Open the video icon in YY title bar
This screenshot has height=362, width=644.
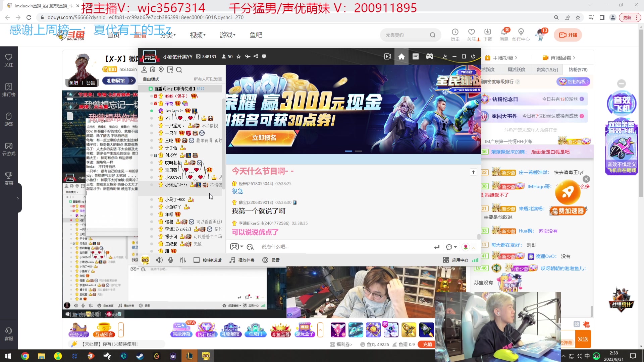click(387, 57)
